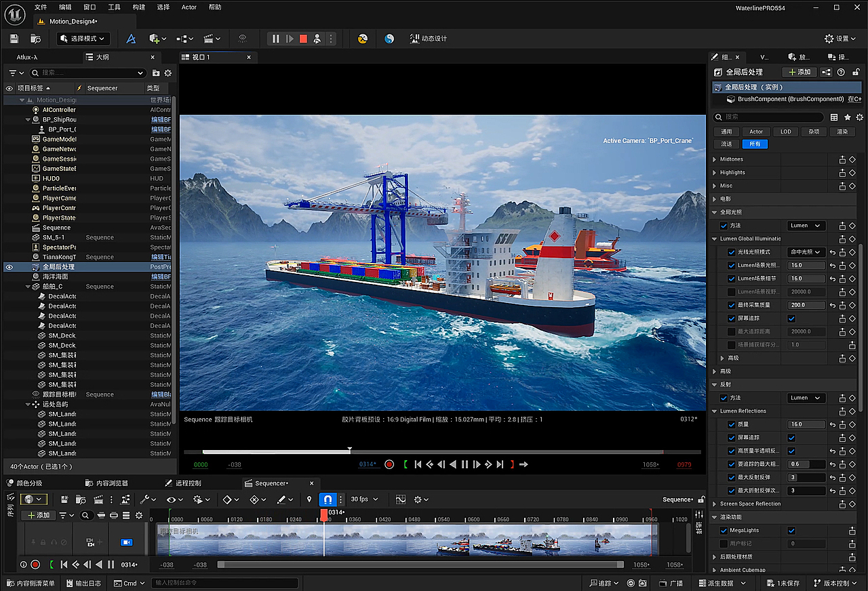
Task: Open the 全局光照 方法 Lumen dropdown
Action: pyautogui.click(x=806, y=226)
